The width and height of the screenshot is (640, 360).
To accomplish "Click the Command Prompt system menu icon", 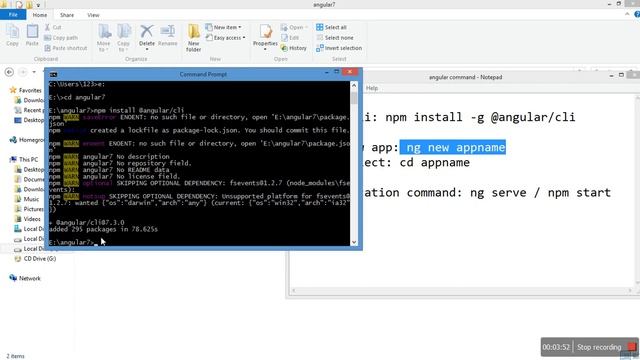I will (x=53, y=74).
